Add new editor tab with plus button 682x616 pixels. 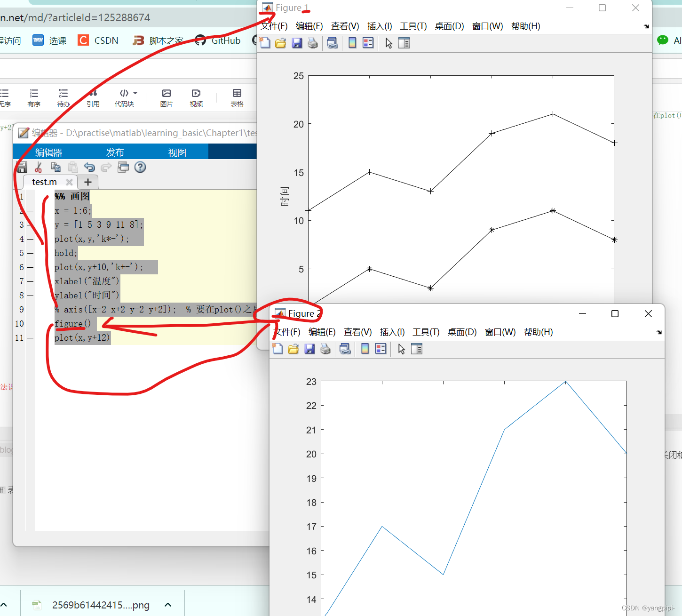click(88, 182)
